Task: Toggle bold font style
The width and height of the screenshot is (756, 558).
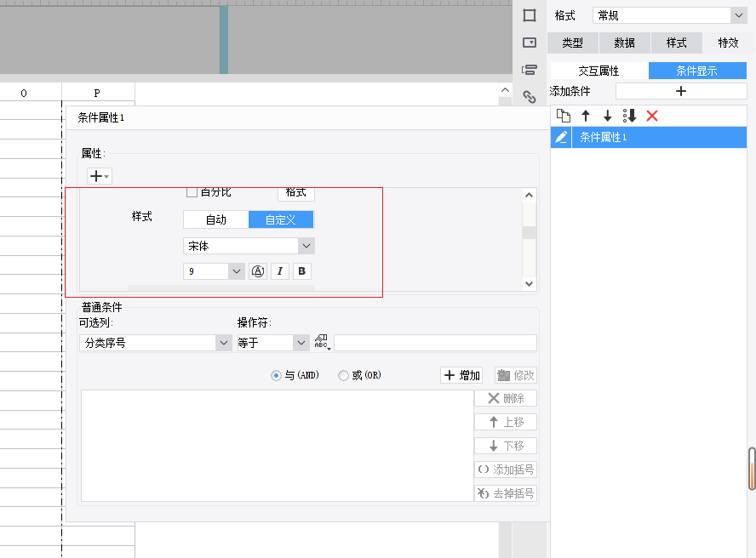Action: (x=302, y=271)
